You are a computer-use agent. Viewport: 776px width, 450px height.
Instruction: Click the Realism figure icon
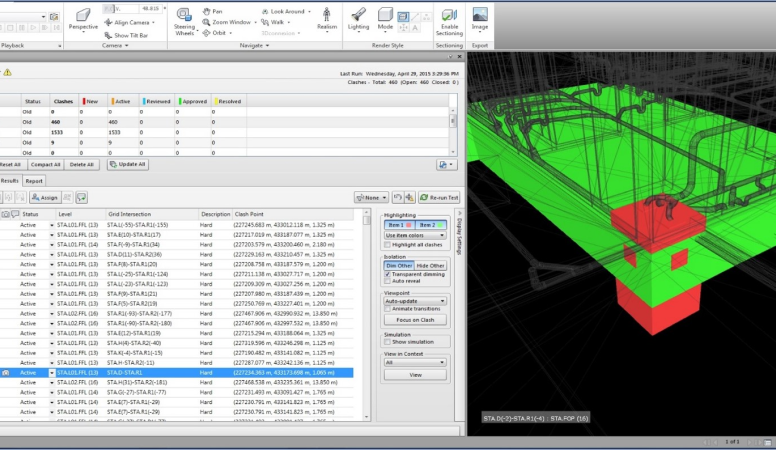pos(326,15)
